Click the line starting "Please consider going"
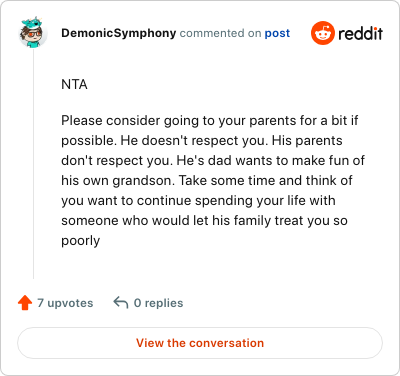 click(210, 121)
